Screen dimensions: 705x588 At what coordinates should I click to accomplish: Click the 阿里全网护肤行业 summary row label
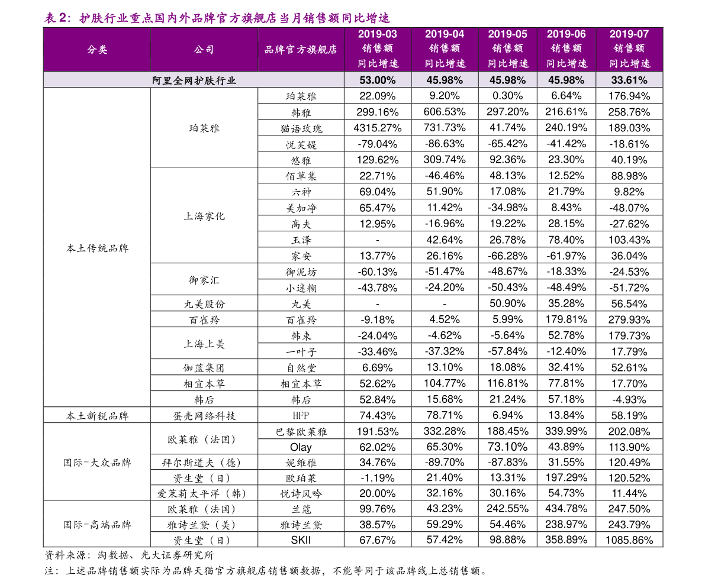(x=194, y=80)
